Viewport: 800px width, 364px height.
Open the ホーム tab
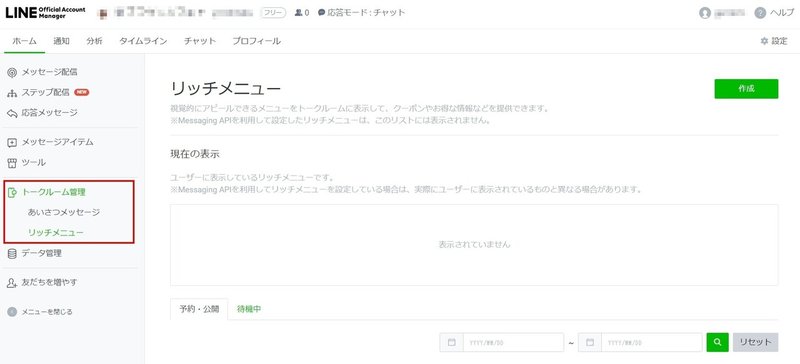tap(24, 41)
